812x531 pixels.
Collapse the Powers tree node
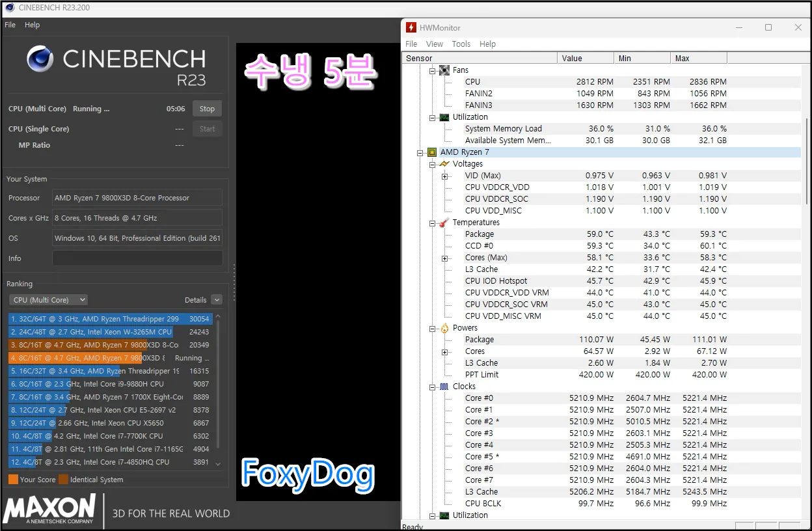433,328
